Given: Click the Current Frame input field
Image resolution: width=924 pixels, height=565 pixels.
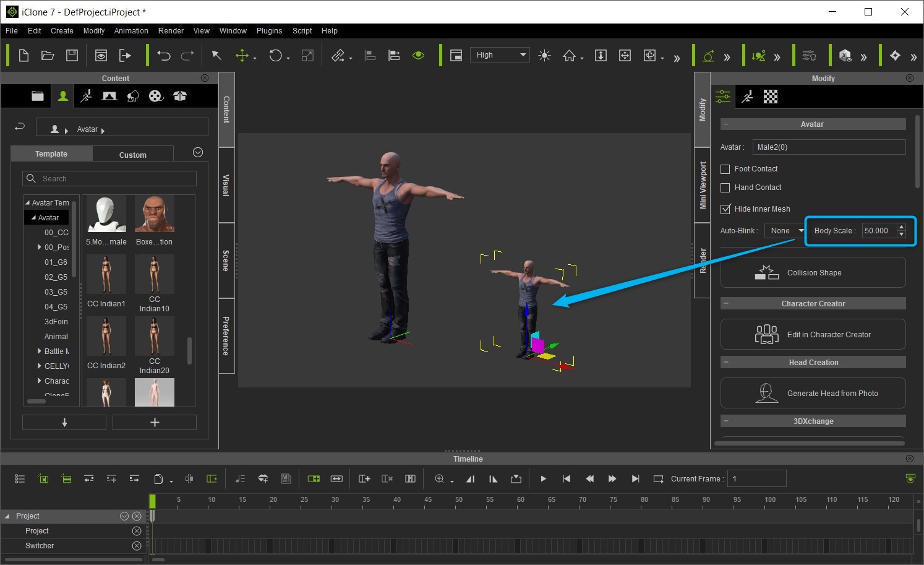Looking at the screenshot, I should tap(756, 479).
